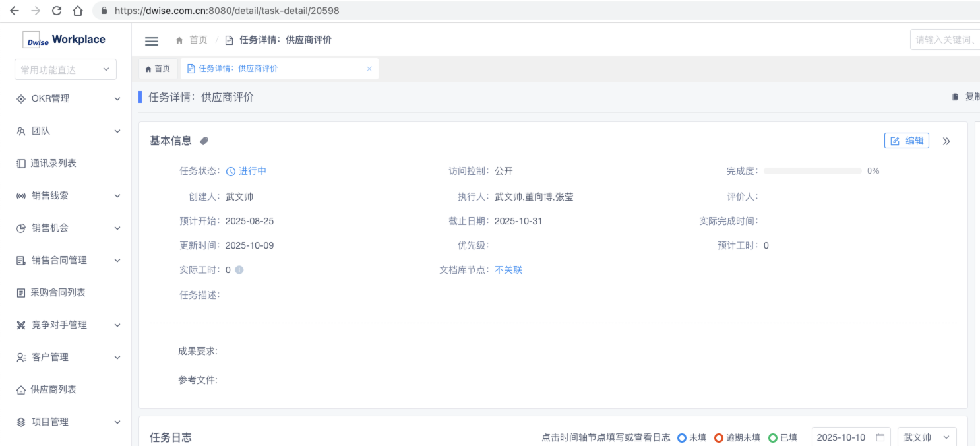Screen dimensions: 980x446
Task: Click the calendar icon in date picker
Action: 880,437
